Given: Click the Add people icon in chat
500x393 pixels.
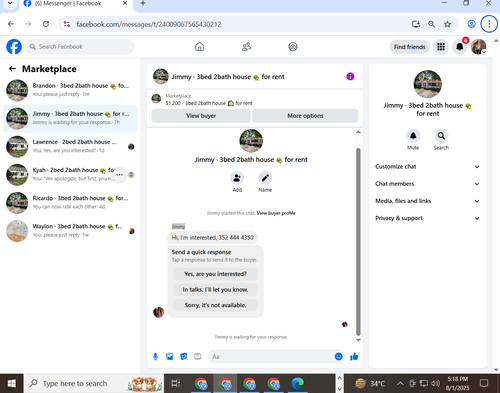Looking at the screenshot, I should coord(237,178).
